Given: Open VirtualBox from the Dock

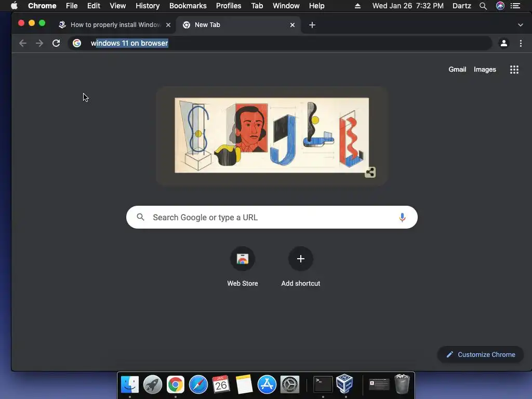Looking at the screenshot, I should pos(345,384).
